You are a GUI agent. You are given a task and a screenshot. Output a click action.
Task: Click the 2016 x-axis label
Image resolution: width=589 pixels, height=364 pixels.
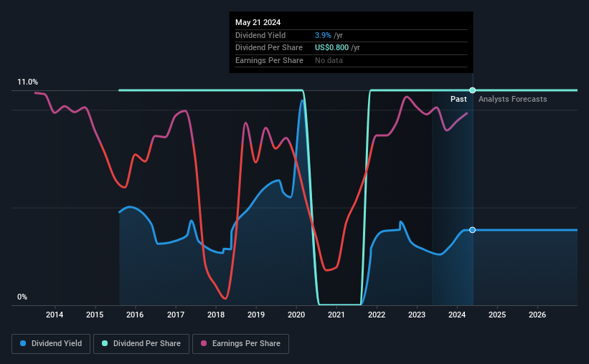point(135,315)
